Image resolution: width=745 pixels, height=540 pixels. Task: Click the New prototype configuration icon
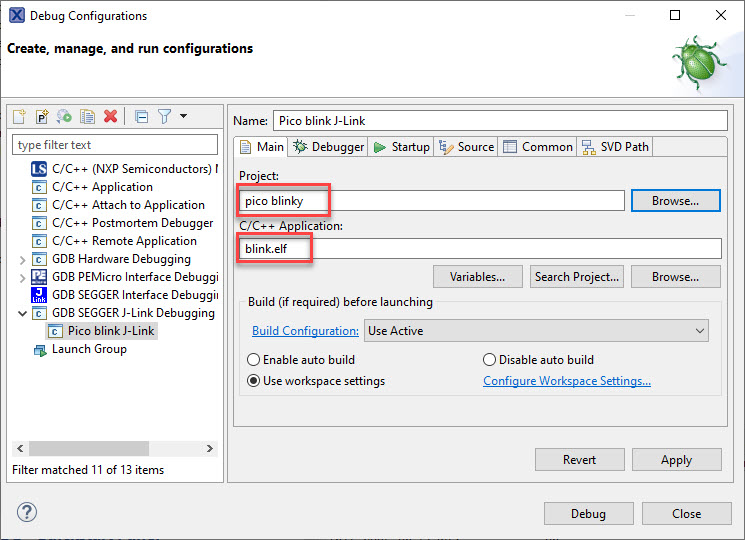[42, 117]
